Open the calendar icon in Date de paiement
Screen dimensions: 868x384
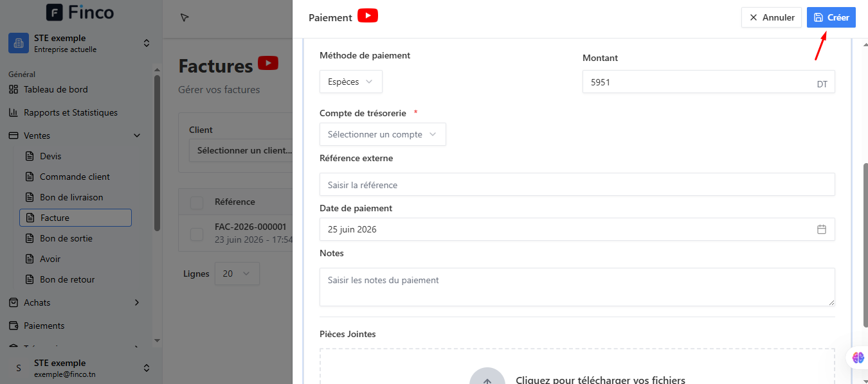(x=822, y=229)
